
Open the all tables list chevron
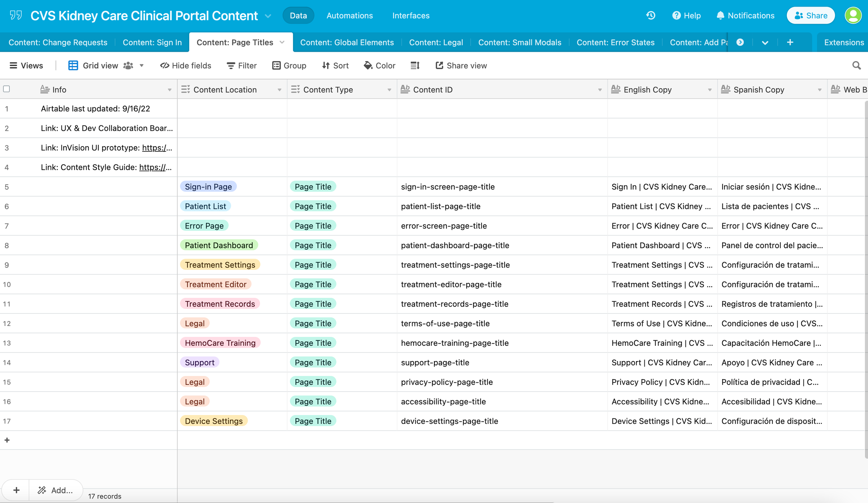click(765, 43)
